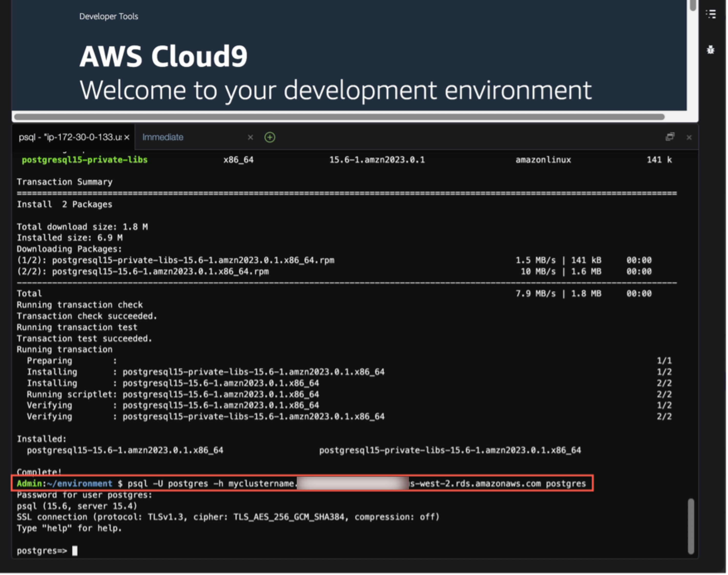Click 'Type "help" for help.' line
Viewport: 728px width, 575px height.
[x=69, y=528]
